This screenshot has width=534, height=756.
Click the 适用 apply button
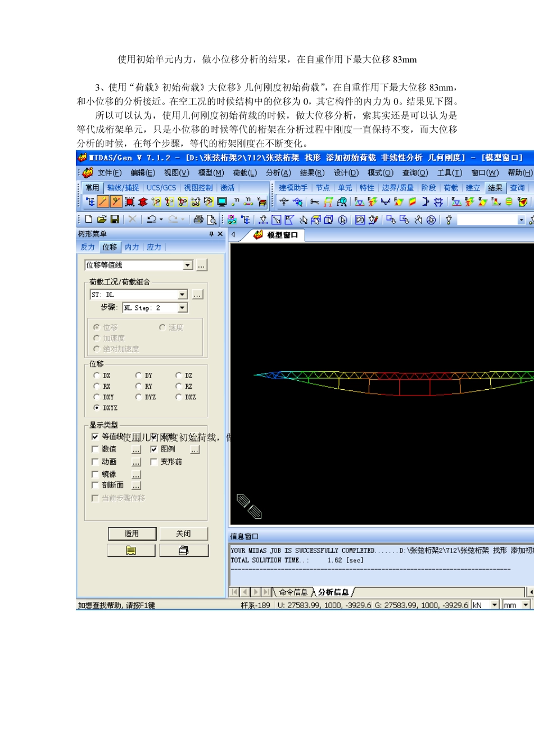click(132, 533)
